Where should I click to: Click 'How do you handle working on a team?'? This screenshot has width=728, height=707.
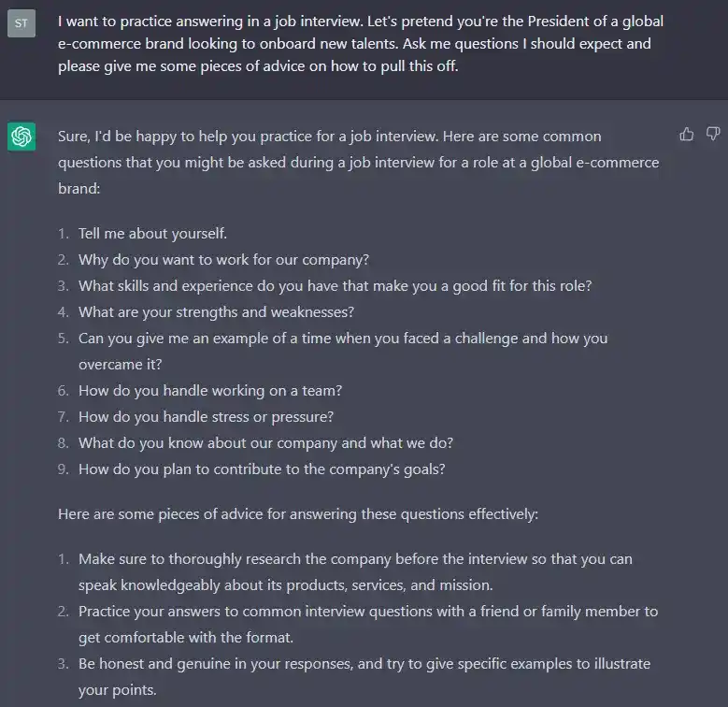pyautogui.click(x=210, y=391)
